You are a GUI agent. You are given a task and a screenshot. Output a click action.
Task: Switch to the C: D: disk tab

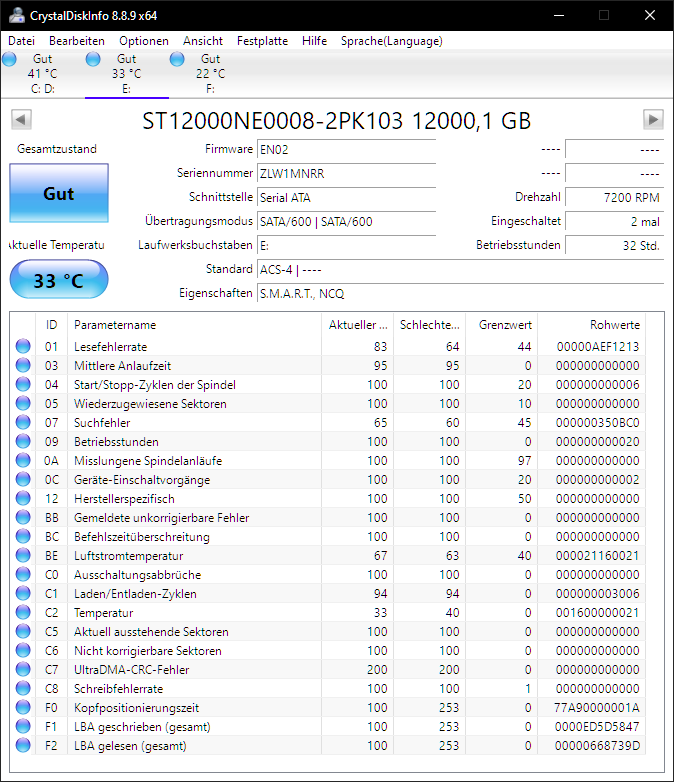[x=43, y=74]
